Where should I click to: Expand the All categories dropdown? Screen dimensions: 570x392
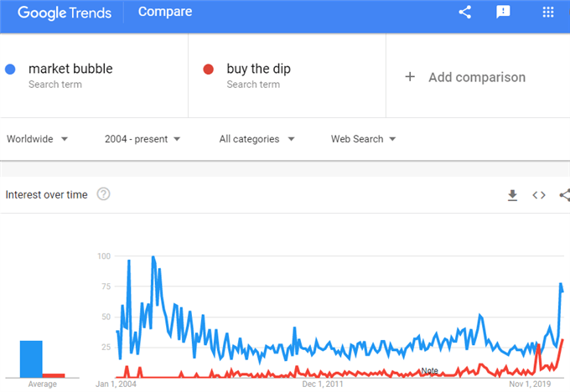[x=257, y=139]
